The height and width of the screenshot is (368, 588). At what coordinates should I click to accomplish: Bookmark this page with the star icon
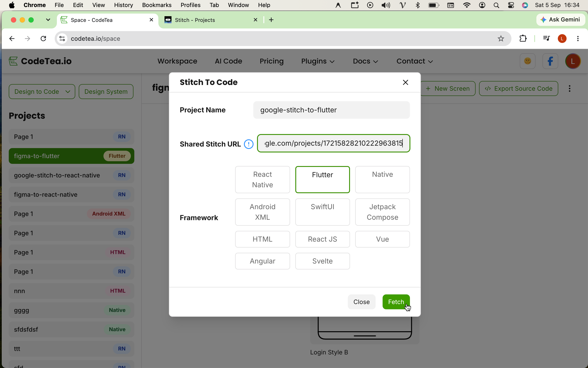point(501,39)
